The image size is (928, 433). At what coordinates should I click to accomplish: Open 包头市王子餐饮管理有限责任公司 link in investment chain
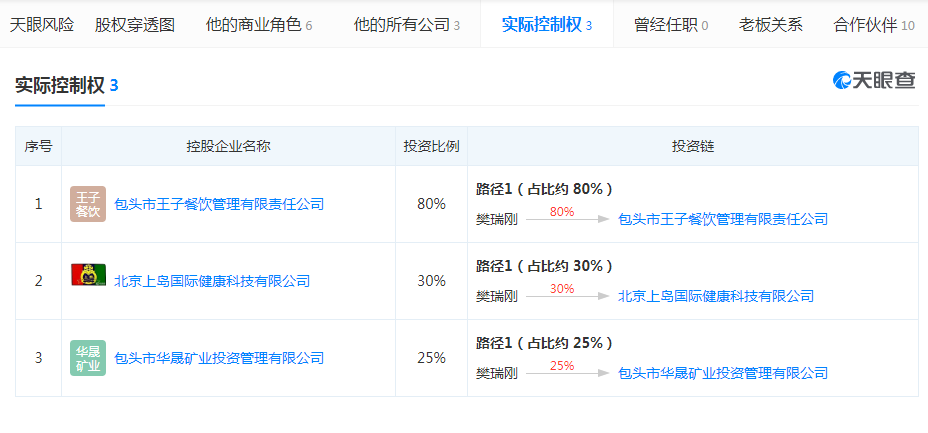pyautogui.click(x=723, y=219)
